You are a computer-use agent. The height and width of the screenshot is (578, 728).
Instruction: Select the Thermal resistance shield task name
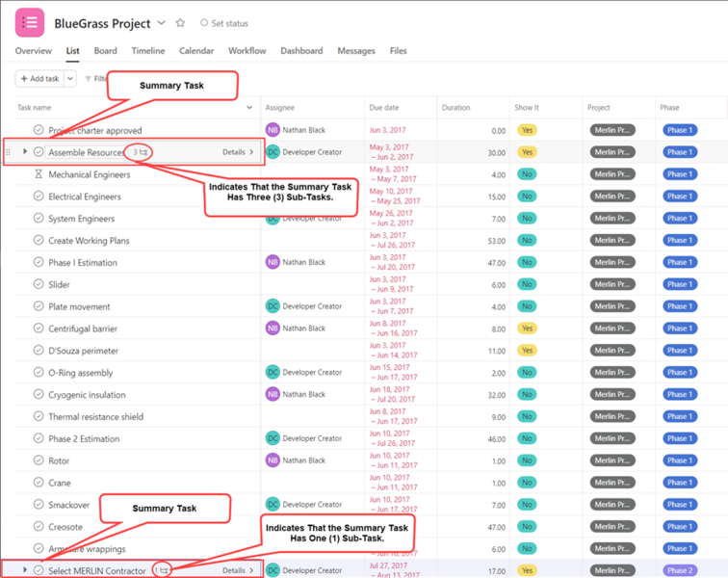95,417
